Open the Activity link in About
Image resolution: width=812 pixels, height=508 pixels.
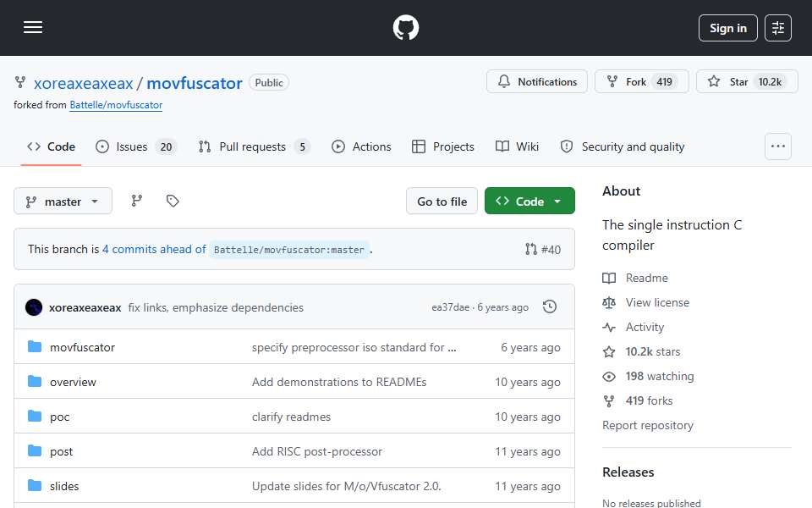634,327
